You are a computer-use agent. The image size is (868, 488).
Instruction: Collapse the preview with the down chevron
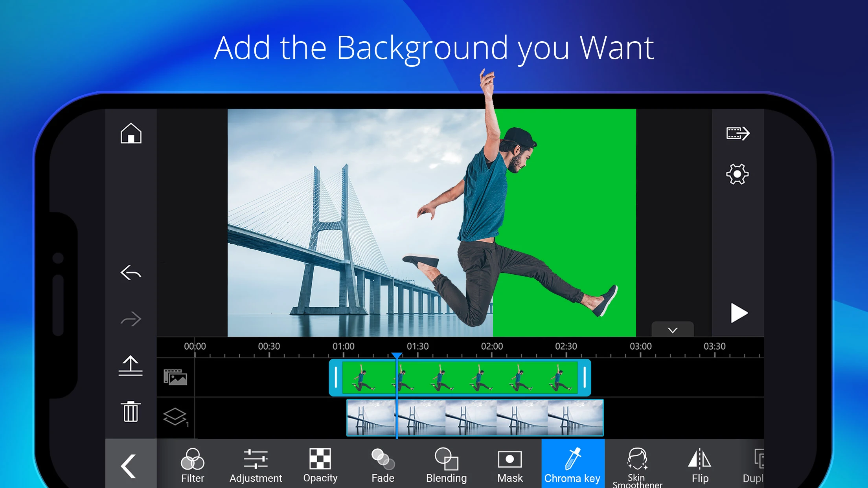[673, 330]
